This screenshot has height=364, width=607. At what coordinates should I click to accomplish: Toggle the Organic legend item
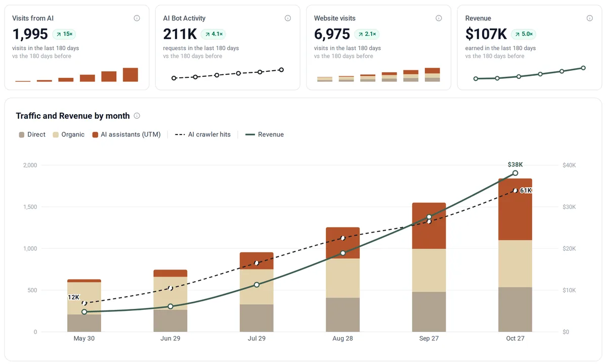(x=69, y=134)
